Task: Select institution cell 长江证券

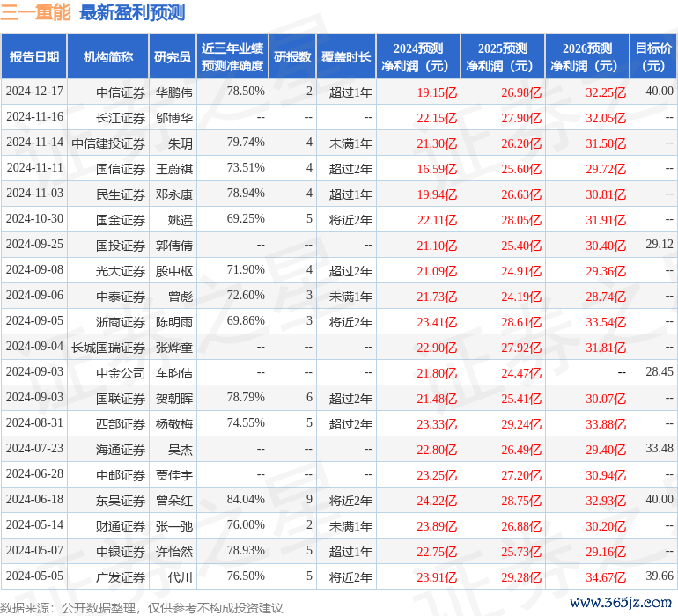Action: point(121,118)
